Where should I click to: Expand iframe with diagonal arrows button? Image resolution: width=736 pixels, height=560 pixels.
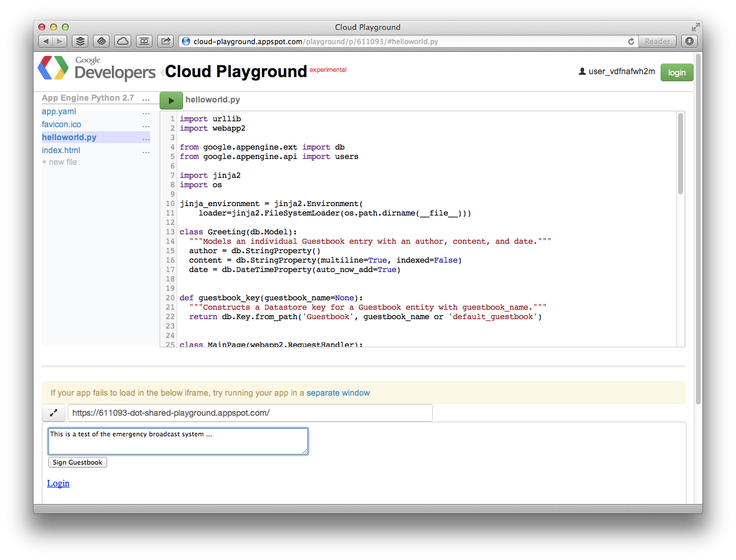tap(54, 413)
